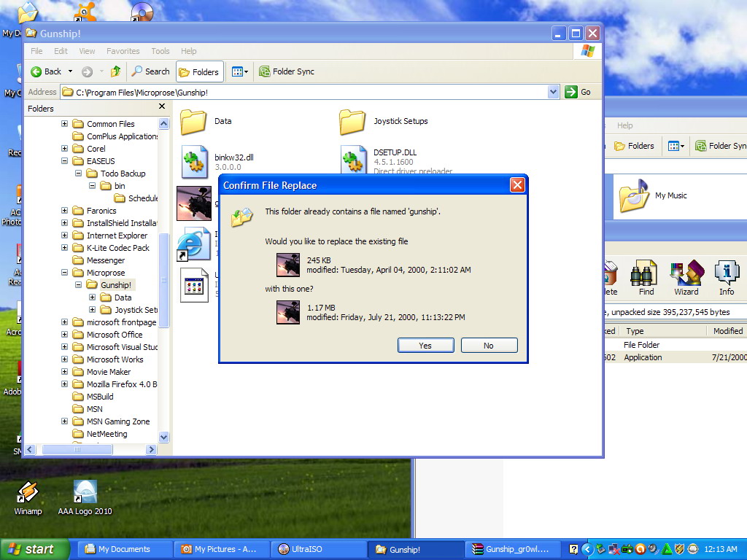Screen dimensions: 747x560
Task: Expand the Corel folder node
Action: coord(64,149)
